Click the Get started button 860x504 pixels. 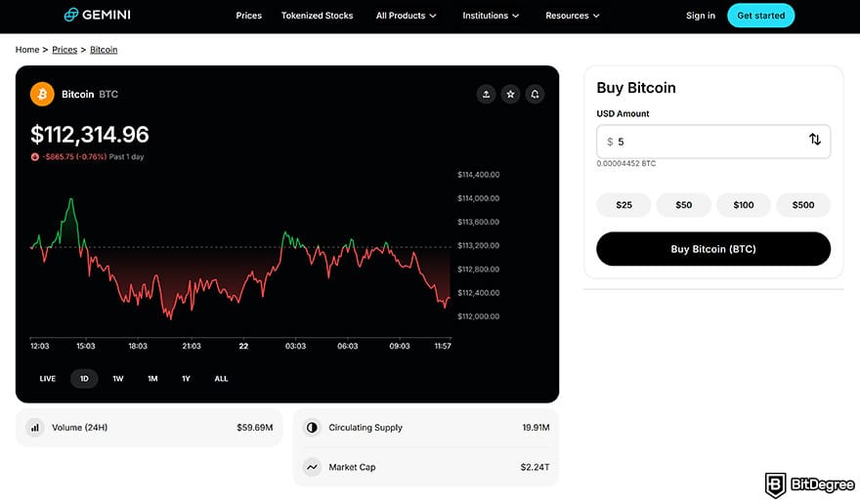tap(760, 16)
